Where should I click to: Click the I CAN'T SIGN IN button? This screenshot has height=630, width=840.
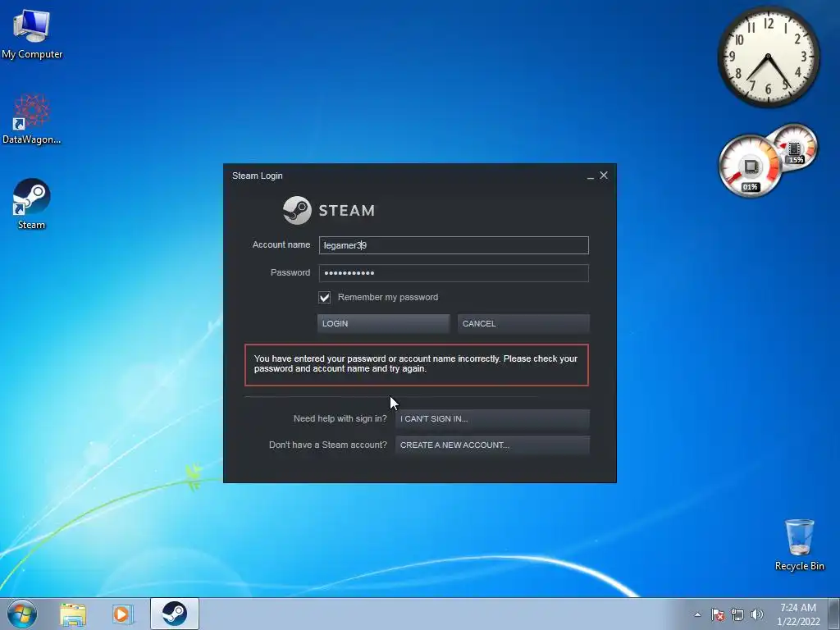[492, 419]
